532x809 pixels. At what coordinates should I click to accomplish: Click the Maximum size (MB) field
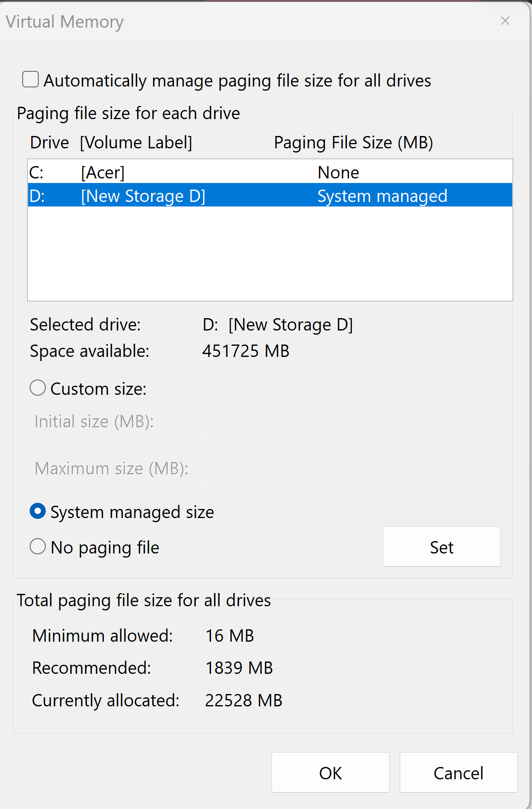click(x=261, y=467)
